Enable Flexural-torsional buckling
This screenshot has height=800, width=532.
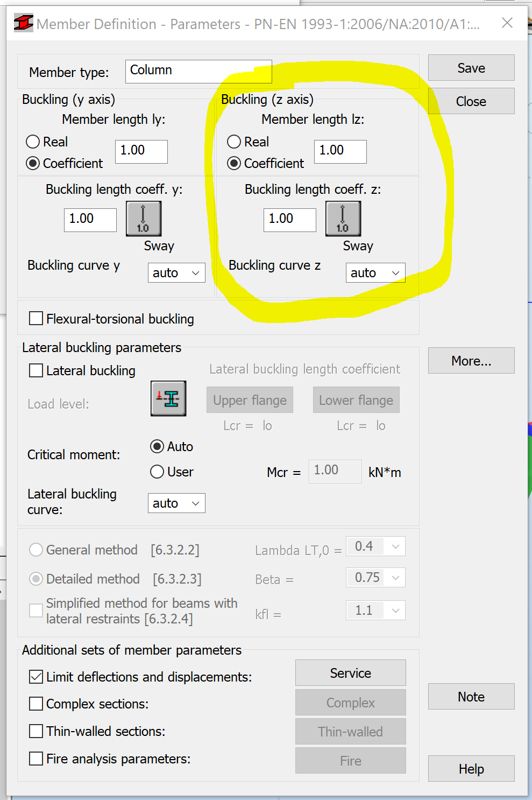[36, 318]
